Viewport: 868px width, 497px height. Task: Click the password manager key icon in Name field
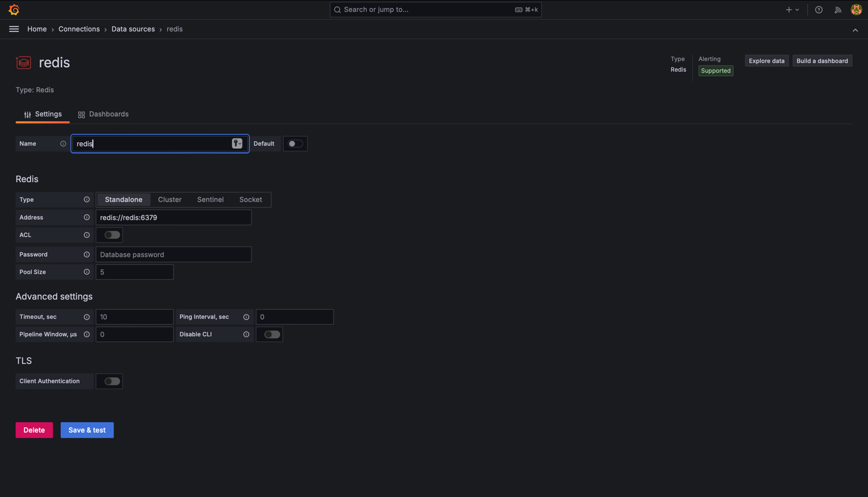pos(237,144)
